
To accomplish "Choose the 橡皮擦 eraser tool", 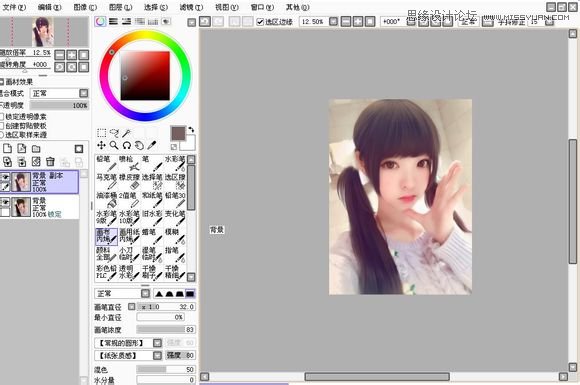I will [x=129, y=181].
